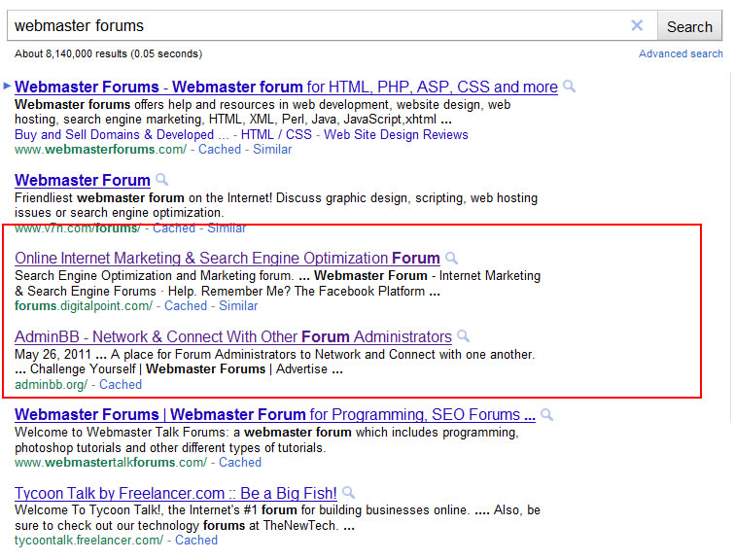Focus the webmaster forums search field
This screenshot has height=560, width=735.
click(x=319, y=26)
